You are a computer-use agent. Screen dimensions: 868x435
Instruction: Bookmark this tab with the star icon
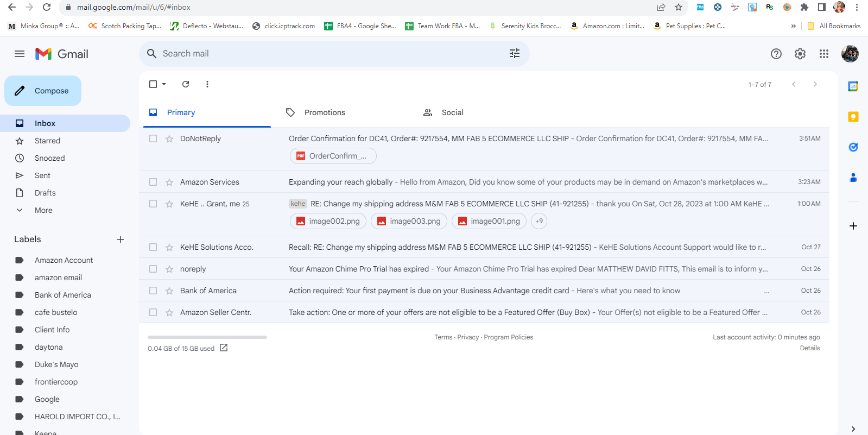tap(679, 8)
